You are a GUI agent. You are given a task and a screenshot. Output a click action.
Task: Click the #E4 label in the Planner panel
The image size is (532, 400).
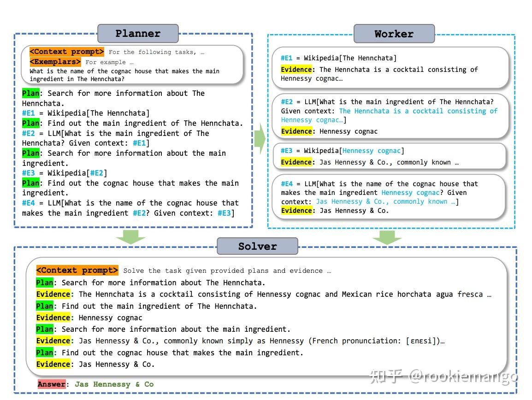(x=28, y=203)
